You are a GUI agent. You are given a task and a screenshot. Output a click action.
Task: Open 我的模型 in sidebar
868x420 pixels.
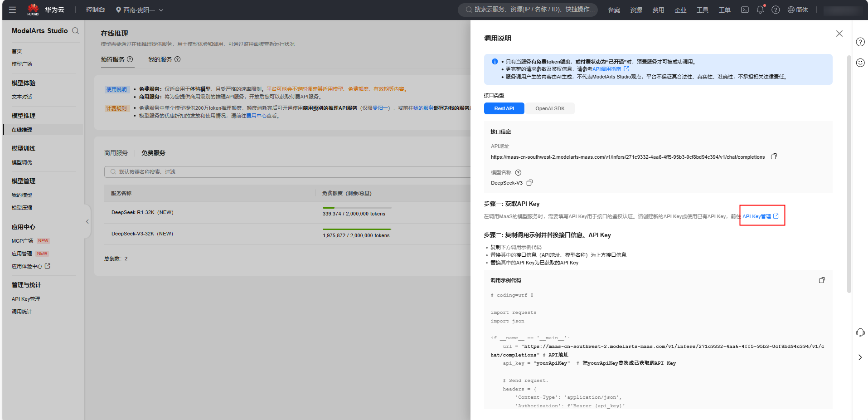(22, 195)
